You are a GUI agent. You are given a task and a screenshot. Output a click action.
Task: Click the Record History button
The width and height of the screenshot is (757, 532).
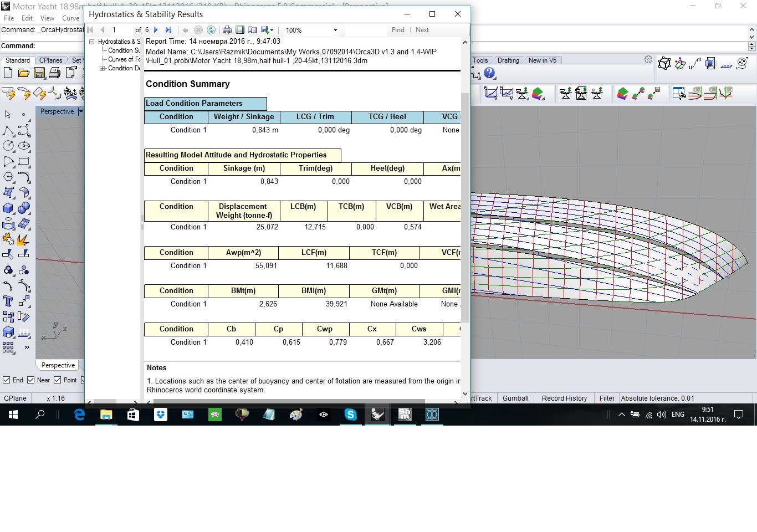(x=564, y=398)
